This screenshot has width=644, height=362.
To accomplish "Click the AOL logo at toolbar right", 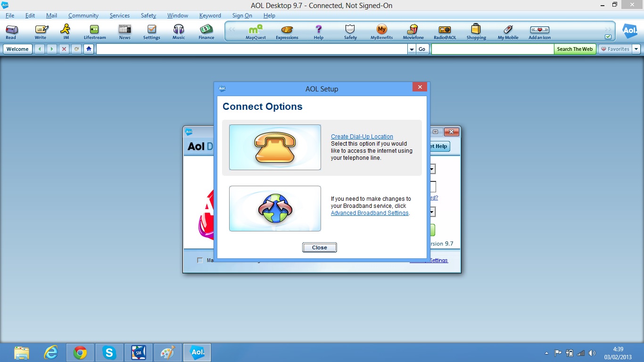I will point(630,31).
